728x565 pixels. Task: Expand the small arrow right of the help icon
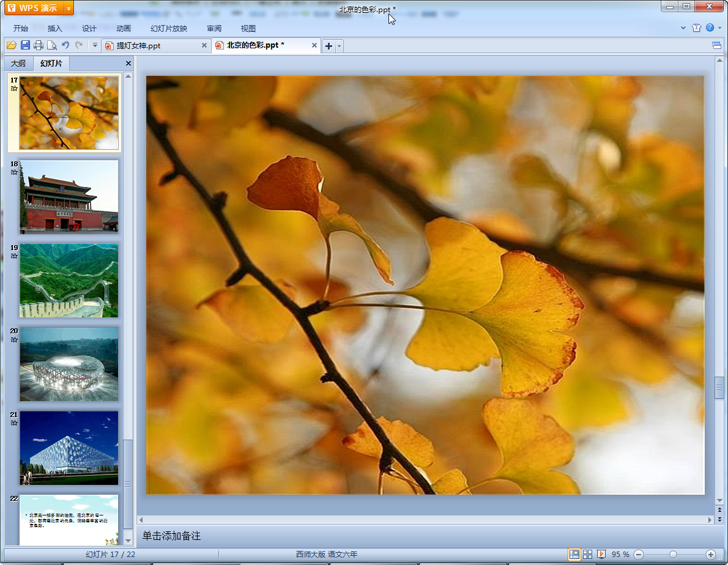point(719,28)
